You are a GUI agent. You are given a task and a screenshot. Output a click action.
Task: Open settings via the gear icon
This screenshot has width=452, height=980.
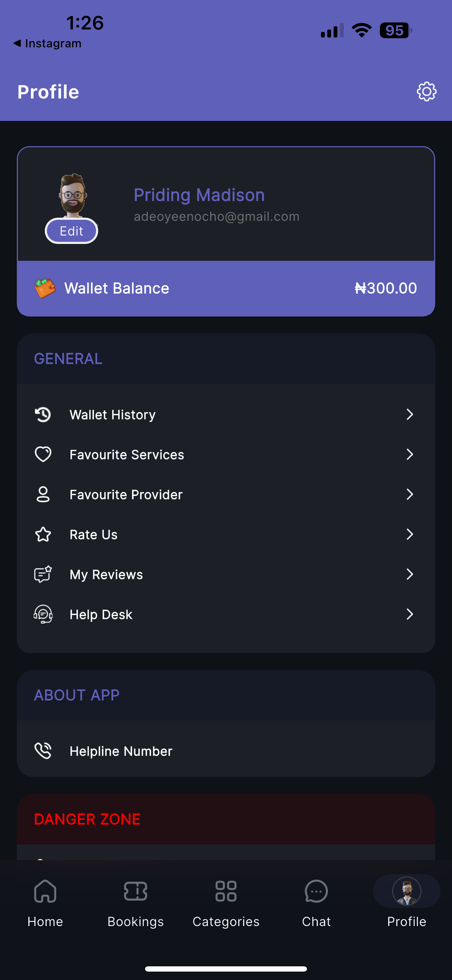[426, 92]
